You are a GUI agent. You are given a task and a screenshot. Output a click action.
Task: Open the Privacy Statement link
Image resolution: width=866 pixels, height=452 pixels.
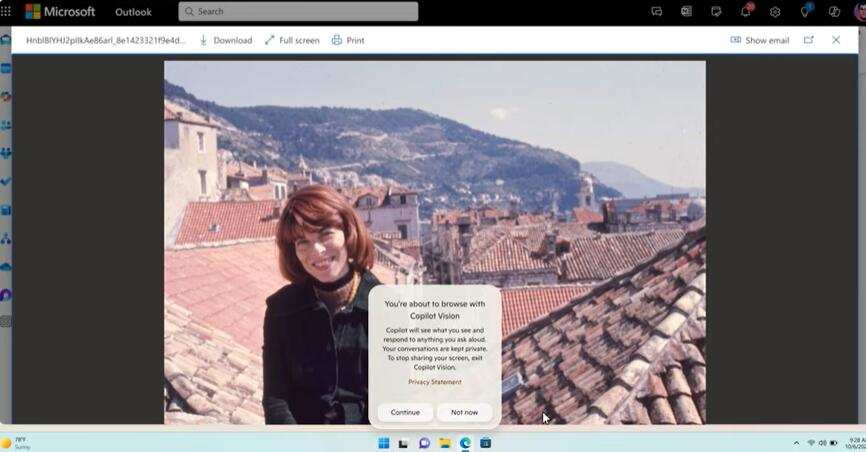pos(435,382)
